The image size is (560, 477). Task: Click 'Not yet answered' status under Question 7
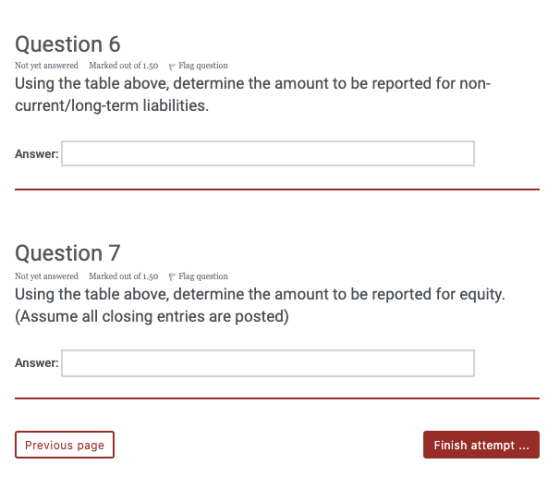click(46, 276)
